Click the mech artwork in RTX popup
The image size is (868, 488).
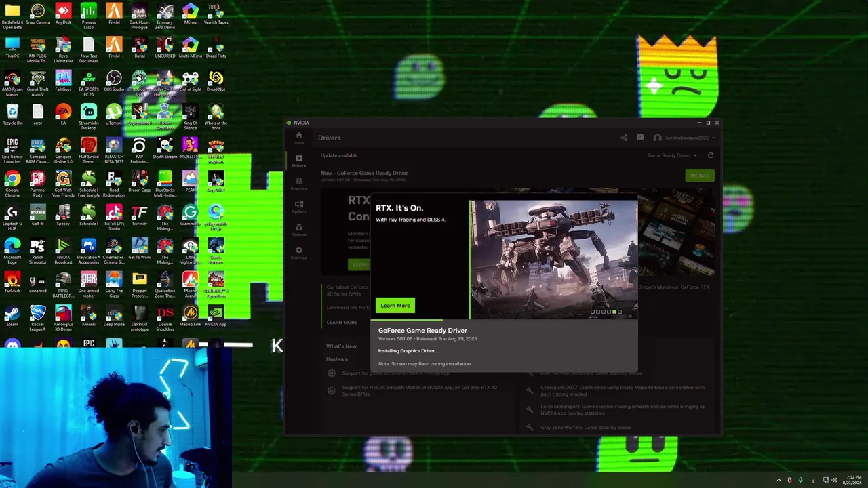553,259
